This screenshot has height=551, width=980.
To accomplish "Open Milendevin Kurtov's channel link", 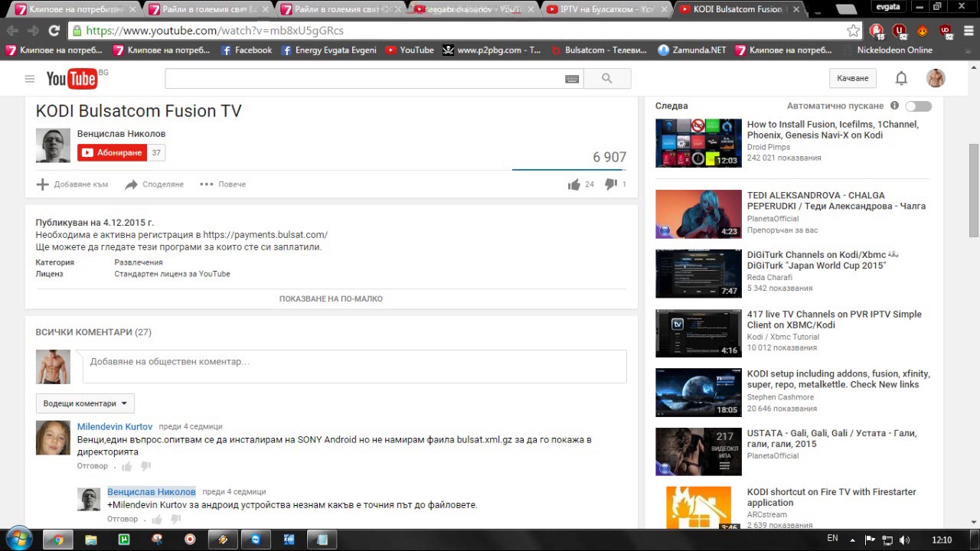I will point(115,426).
